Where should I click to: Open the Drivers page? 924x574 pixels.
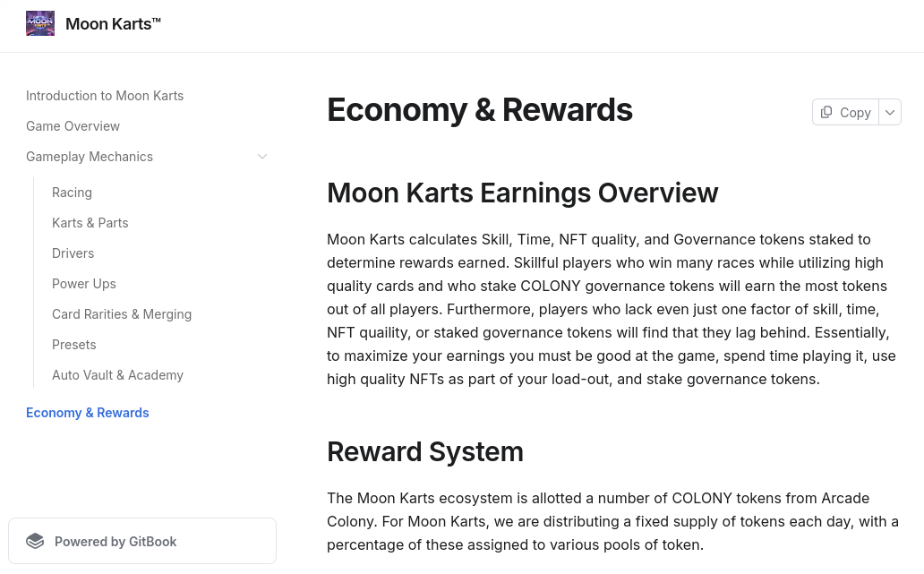click(73, 253)
